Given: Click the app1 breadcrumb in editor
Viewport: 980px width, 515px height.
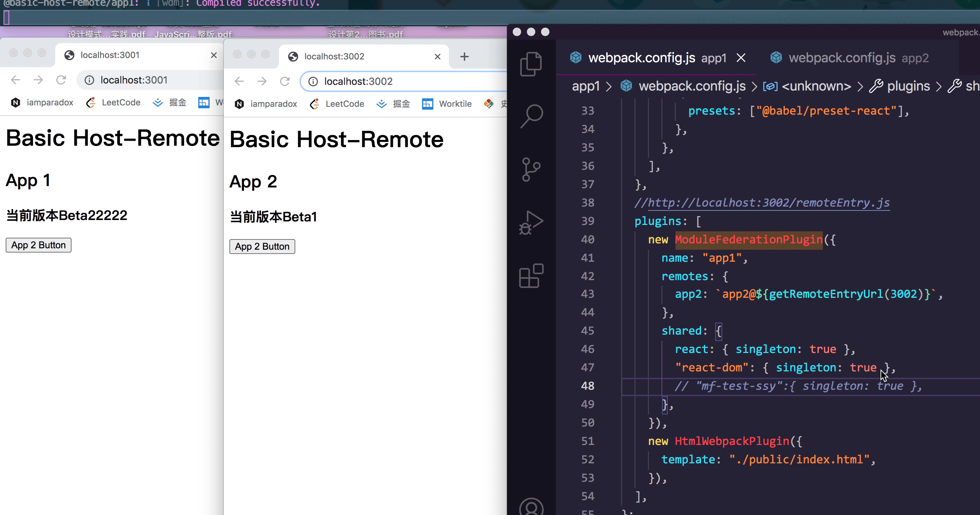Looking at the screenshot, I should click(586, 86).
